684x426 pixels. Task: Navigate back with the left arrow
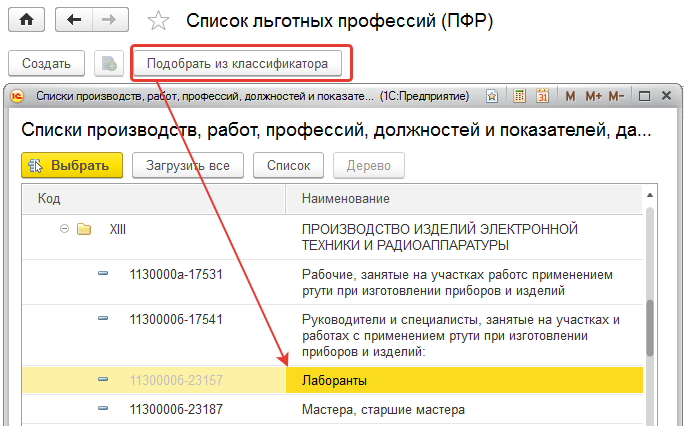74,20
